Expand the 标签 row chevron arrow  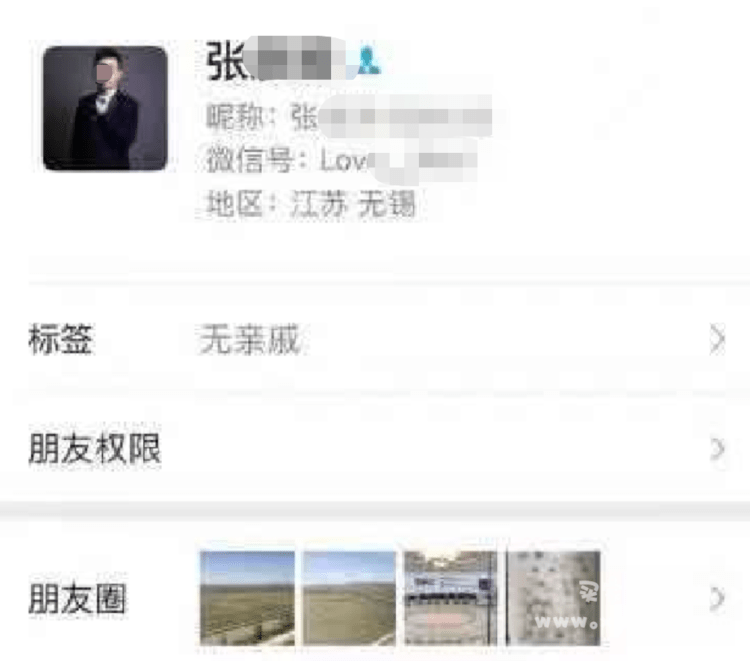(717, 339)
